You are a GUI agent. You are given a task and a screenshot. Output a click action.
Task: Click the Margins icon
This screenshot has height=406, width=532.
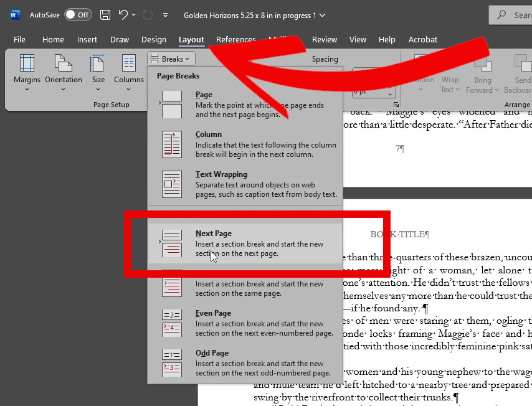pyautogui.click(x=27, y=63)
